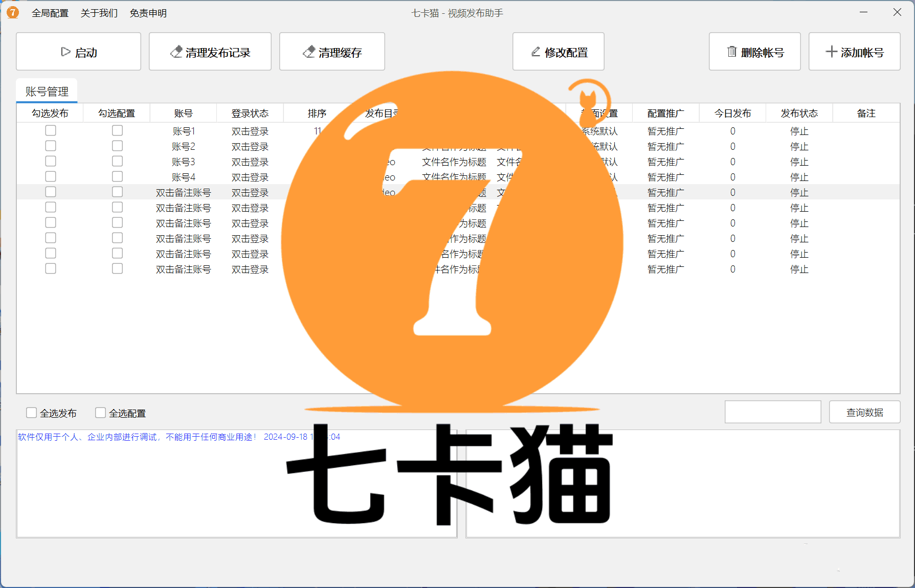Click the 删除帐号 button

point(755,52)
